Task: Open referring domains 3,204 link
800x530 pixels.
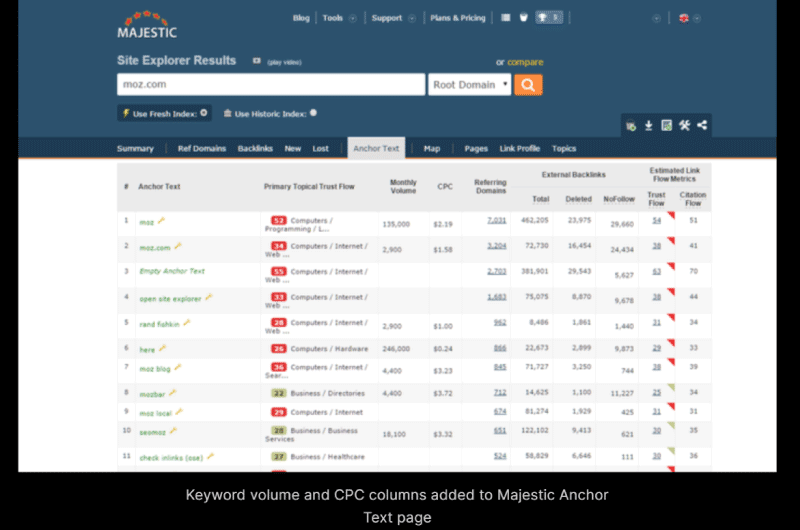Action: tap(496, 246)
